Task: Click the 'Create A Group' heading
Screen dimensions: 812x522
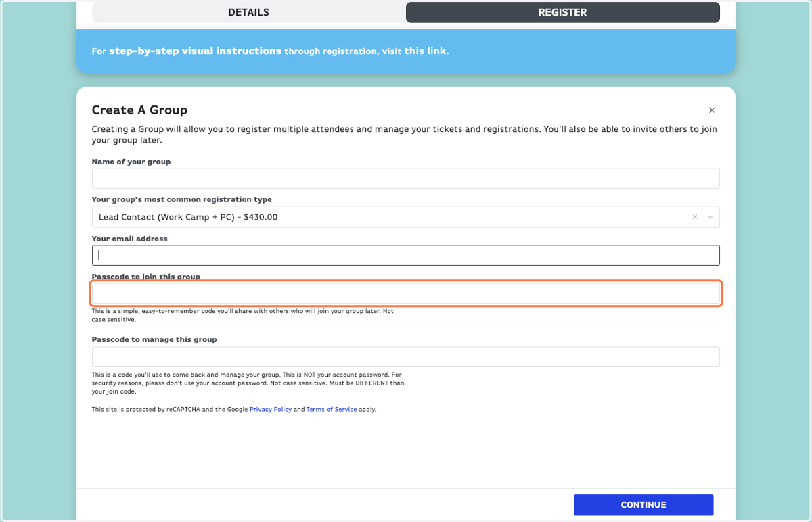Action: [x=139, y=110]
